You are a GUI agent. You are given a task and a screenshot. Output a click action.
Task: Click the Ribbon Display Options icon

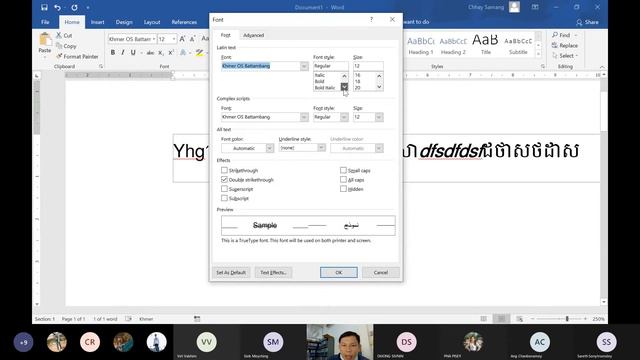pos(535,7)
